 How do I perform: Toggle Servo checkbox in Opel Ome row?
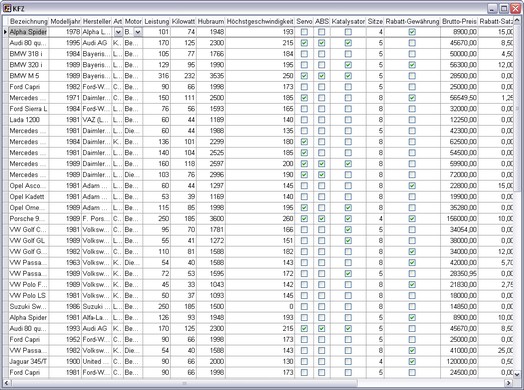tap(304, 208)
